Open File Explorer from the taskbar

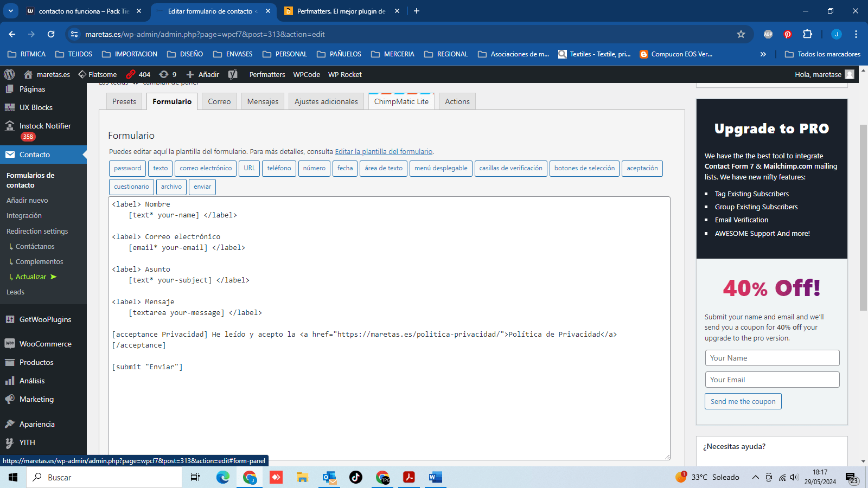302,477
